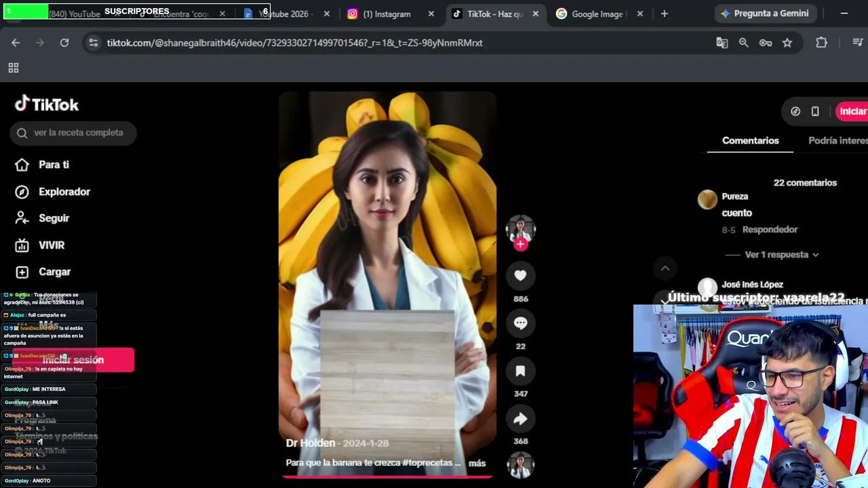The width and height of the screenshot is (868, 488).
Task: Open the password manager key icon
Action: coord(766,43)
